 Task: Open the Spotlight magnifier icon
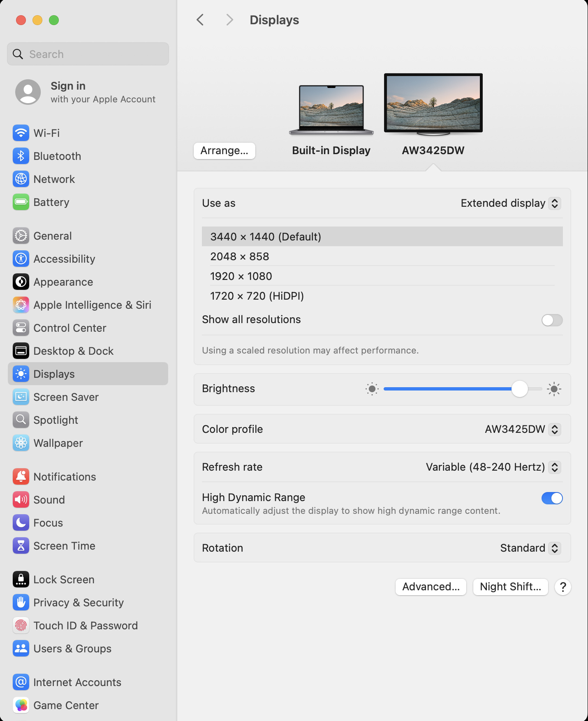[21, 420]
